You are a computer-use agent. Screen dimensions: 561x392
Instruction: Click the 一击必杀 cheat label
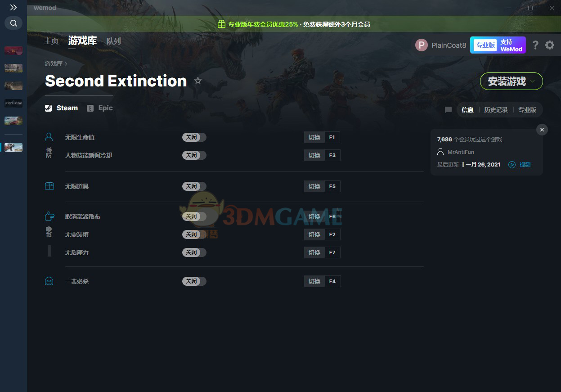(77, 281)
